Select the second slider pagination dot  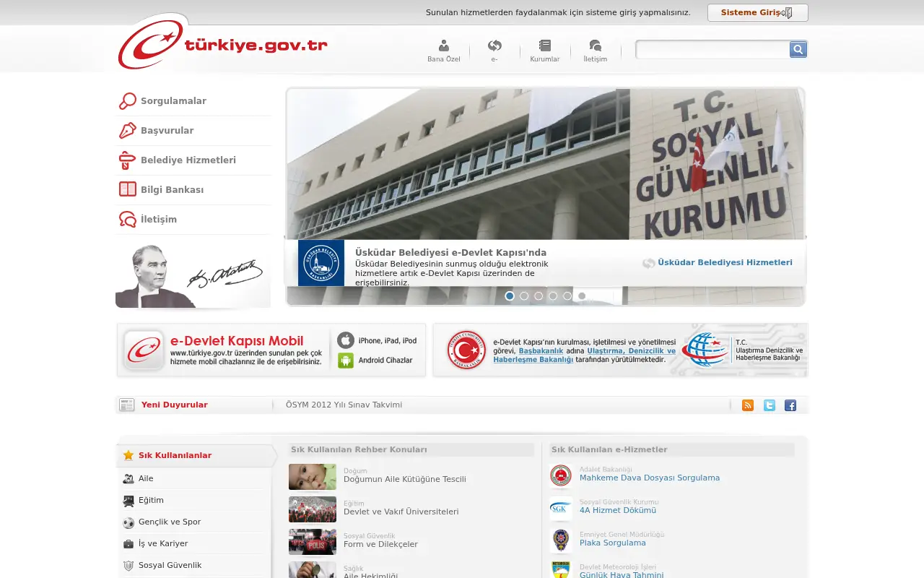tap(524, 296)
